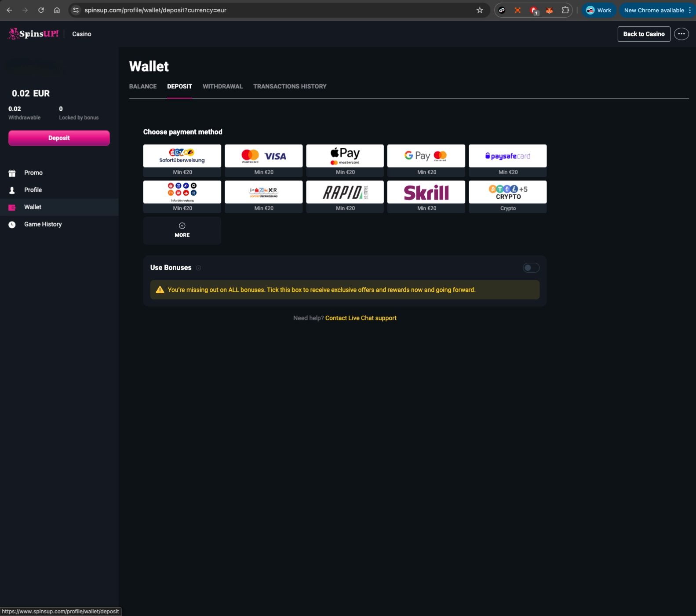Click the 0.02 EUR balance text
Viewport: 696px width, 616px height.
click(31, 93)
